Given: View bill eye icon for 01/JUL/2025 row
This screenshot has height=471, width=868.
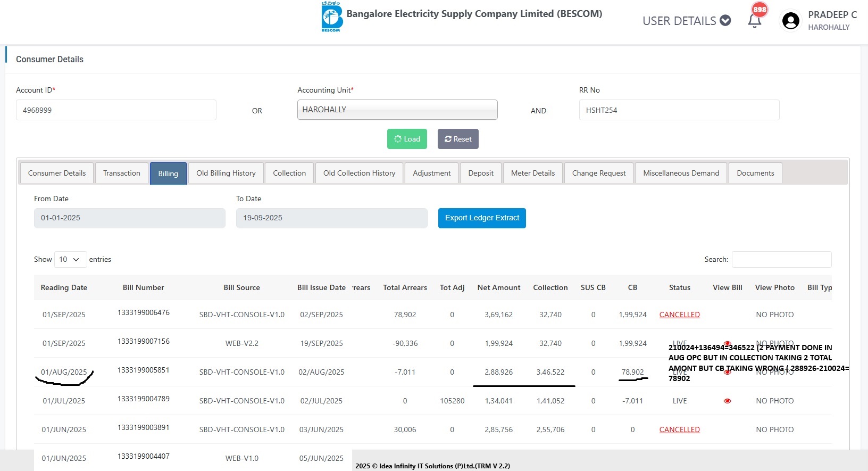Looking at the screenshot, I should 727,401.
